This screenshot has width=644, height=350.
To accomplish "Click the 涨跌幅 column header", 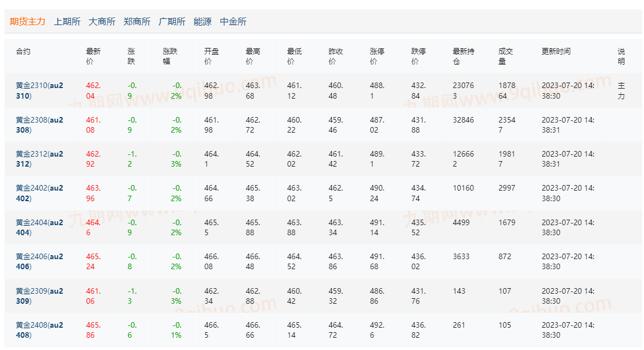I will (170, 56).
